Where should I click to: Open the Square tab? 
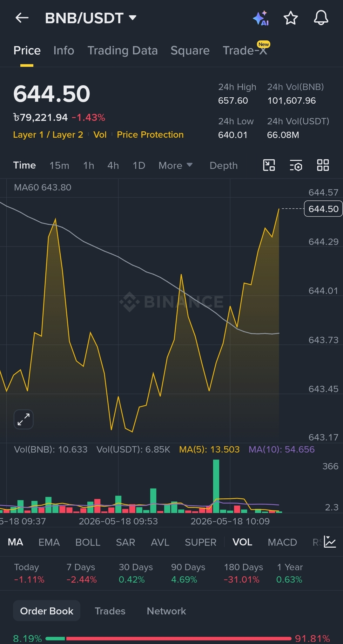[x=190, y=51]
